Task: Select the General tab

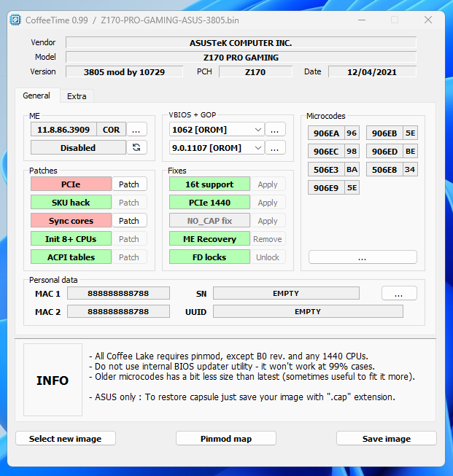Action: pyautogui.click(x=36, y=95)
